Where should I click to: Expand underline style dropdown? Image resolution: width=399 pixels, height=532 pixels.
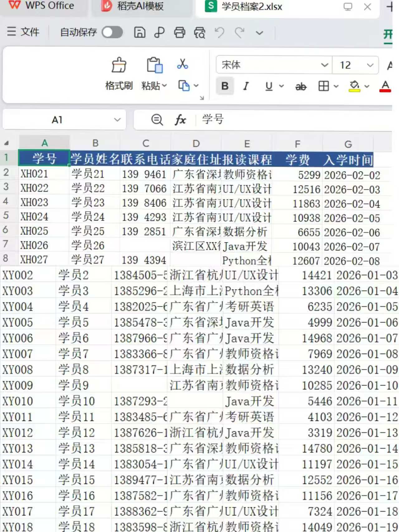(281, 86)
